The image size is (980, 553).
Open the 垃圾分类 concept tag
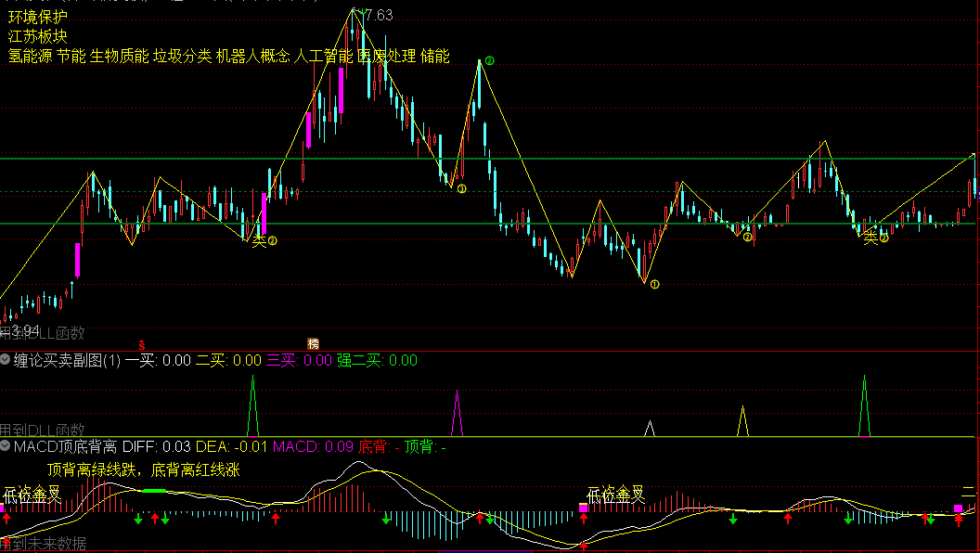click(x=183, y=57)
